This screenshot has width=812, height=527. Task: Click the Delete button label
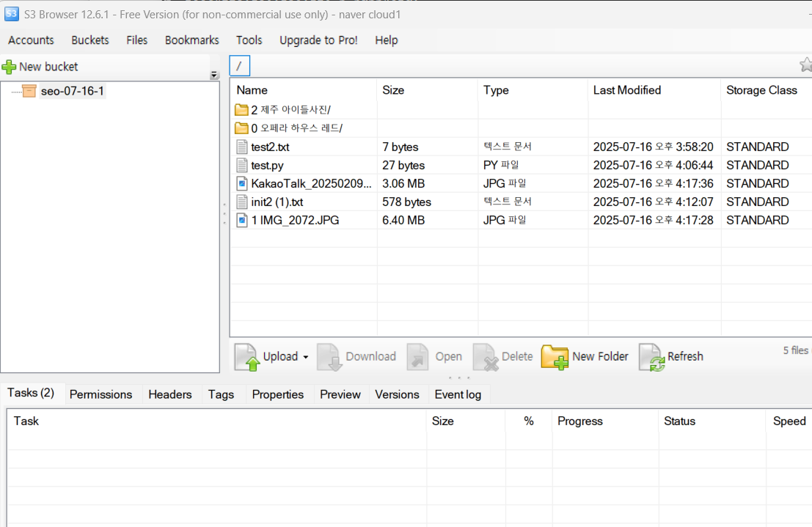517,357
